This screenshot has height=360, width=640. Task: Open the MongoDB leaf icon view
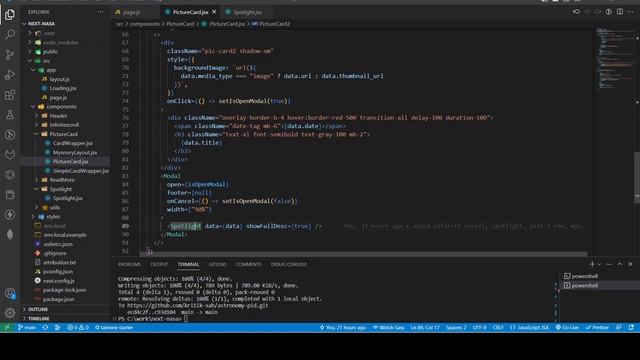pos(10,235)
